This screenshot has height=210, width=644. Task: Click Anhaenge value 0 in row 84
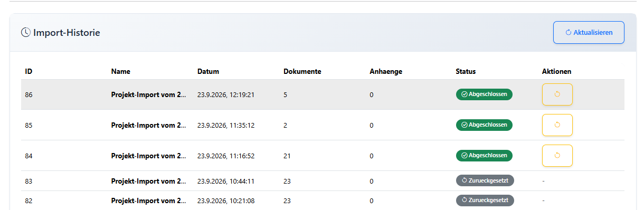tap(372, 156)
